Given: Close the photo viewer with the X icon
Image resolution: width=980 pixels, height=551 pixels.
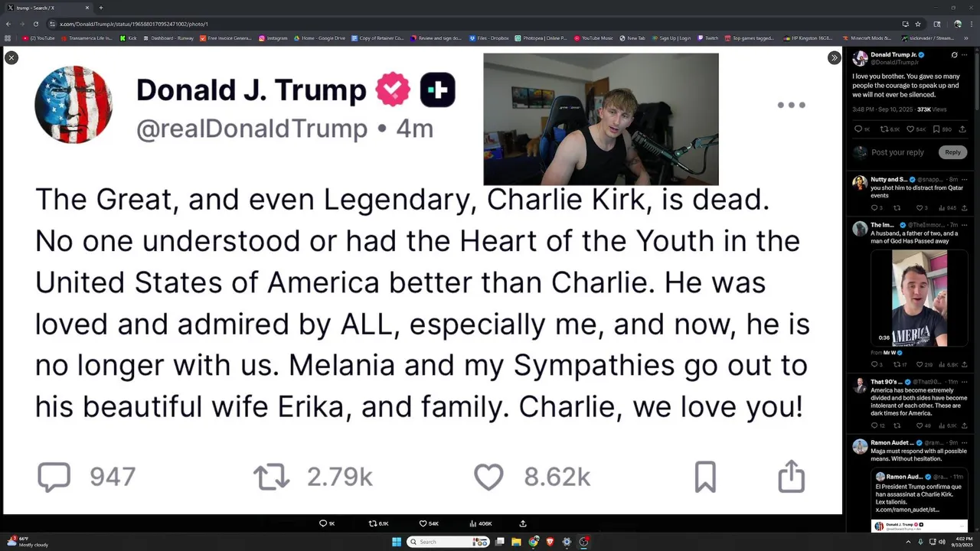Looking at the screenshot, I should coord(11,57).
